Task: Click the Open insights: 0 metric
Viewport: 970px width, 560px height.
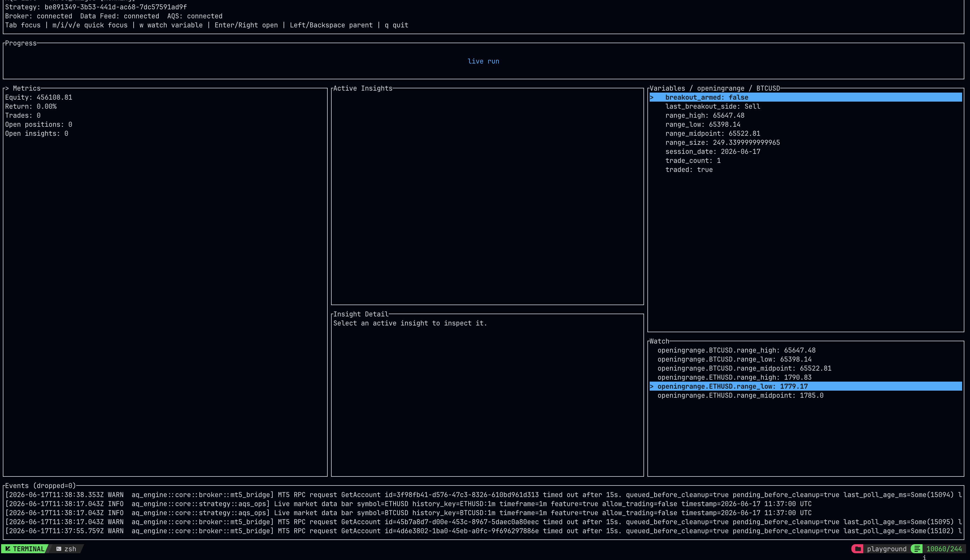Action: 36,134
